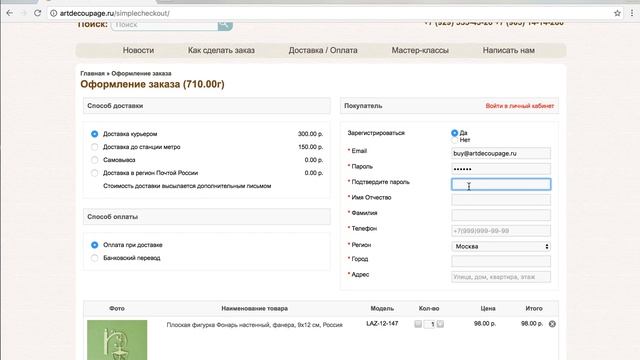Open the Регион dropdown showing Москва
640x360 pixels.
[x=501, y=247]
